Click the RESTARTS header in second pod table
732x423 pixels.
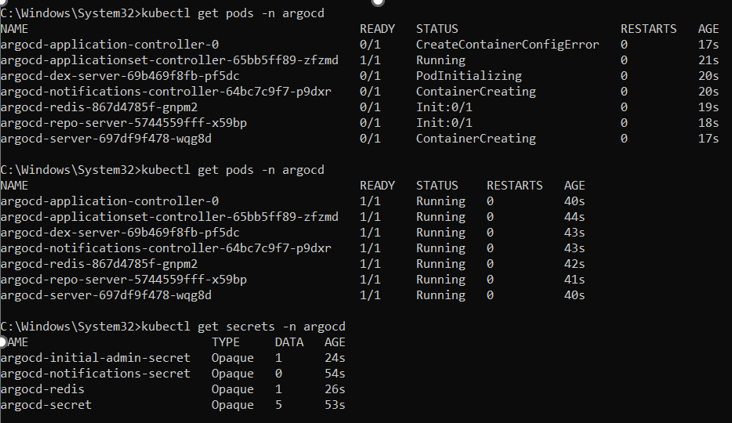click(514, 186)
